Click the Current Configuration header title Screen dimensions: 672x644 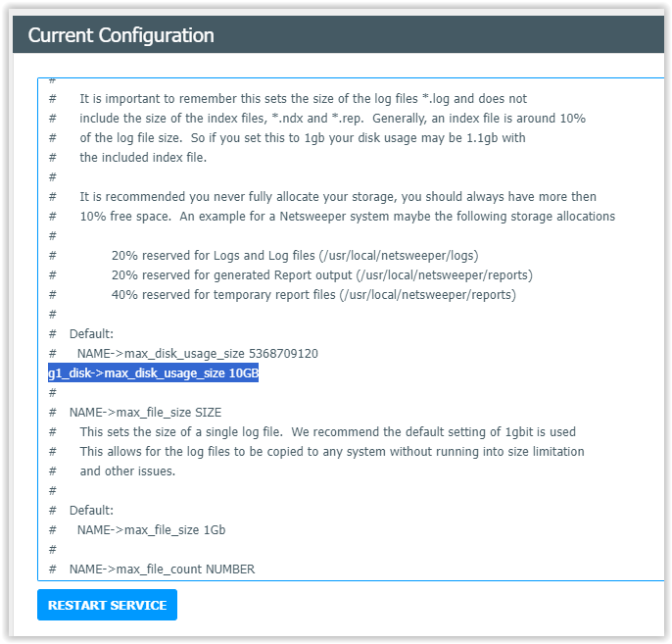[120, 35]
